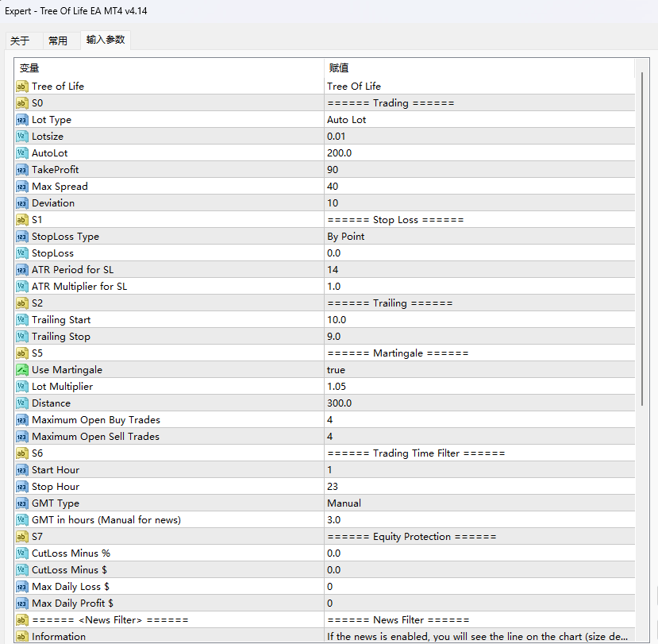The width and height of the screenshot is (658, 644).
Task: Switch to the 关于 tab
Action: [20, 40]
